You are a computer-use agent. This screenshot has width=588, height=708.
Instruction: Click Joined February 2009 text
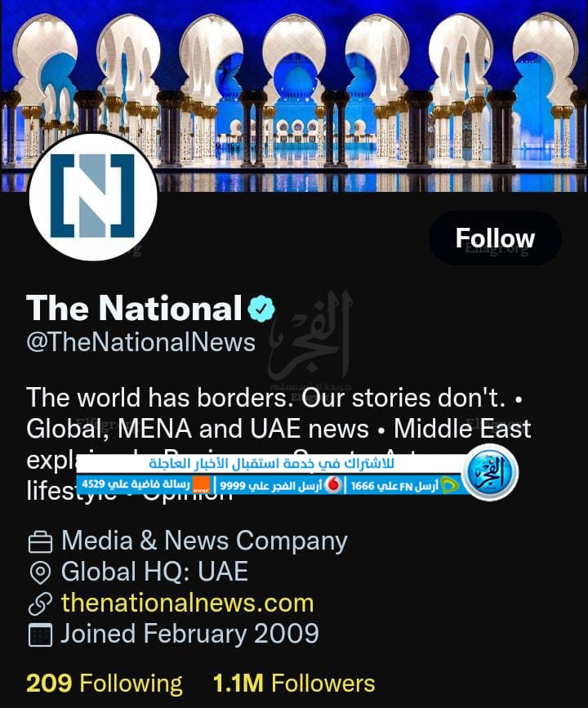click(189, 634)
